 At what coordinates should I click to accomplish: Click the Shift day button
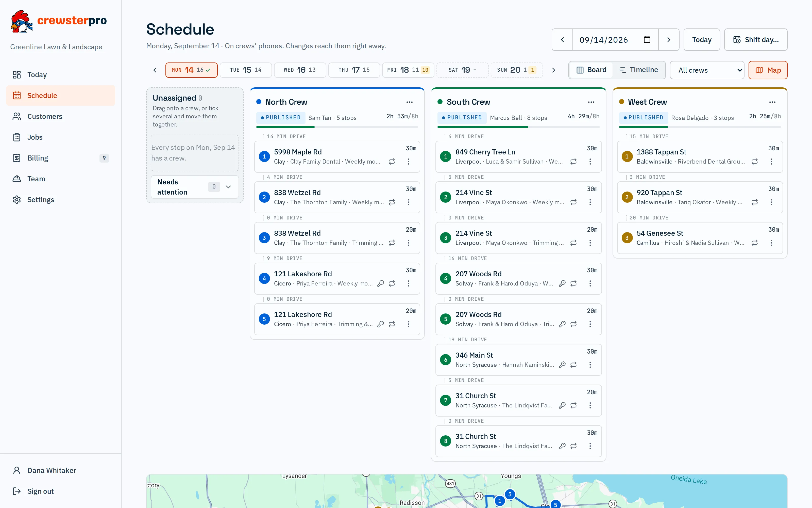click(x=756, y=40)
